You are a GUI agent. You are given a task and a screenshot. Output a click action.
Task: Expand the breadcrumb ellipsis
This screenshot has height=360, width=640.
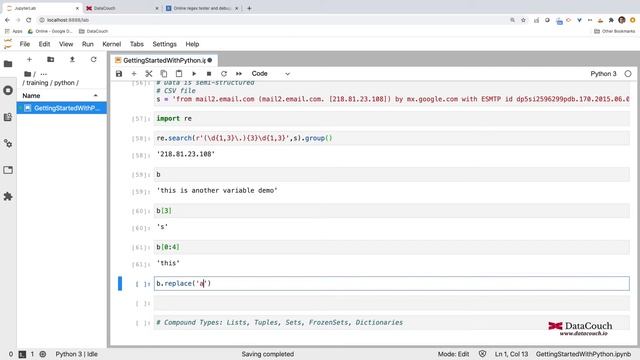[x=44, y=74]
